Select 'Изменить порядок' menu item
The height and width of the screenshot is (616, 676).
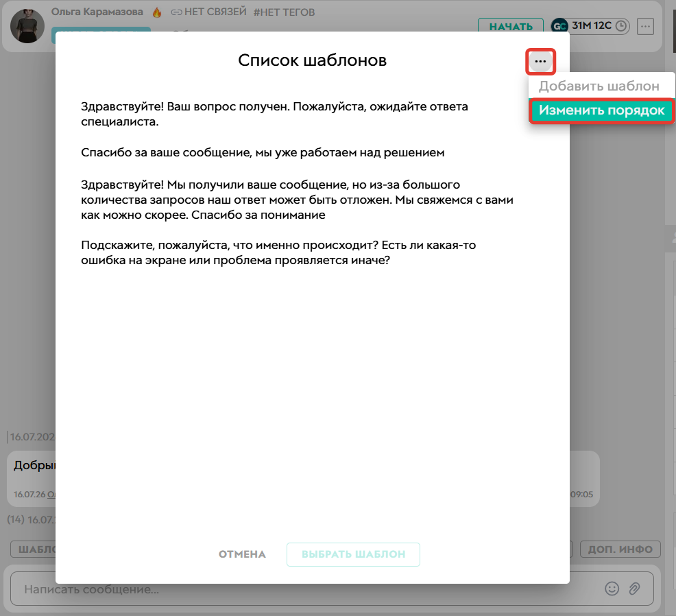coord(601,110)
